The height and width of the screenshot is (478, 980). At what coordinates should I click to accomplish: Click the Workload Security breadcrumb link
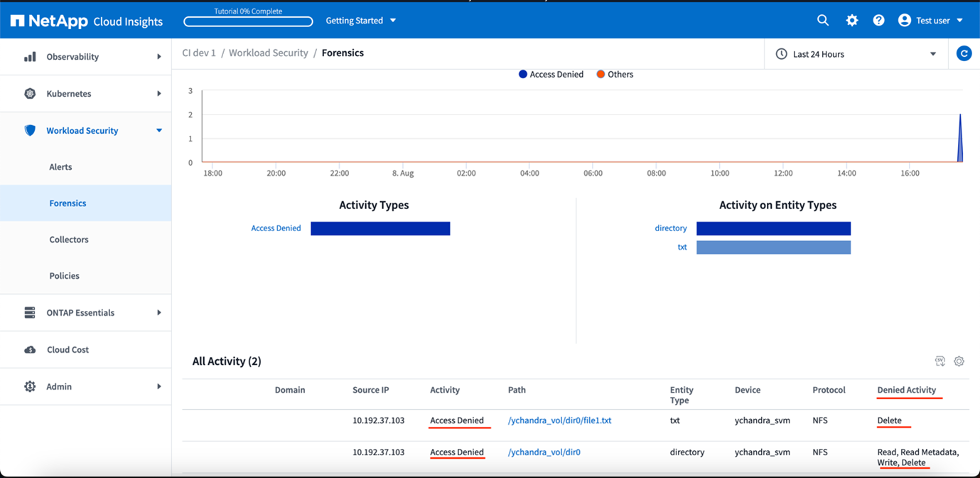tap(268, 53)
